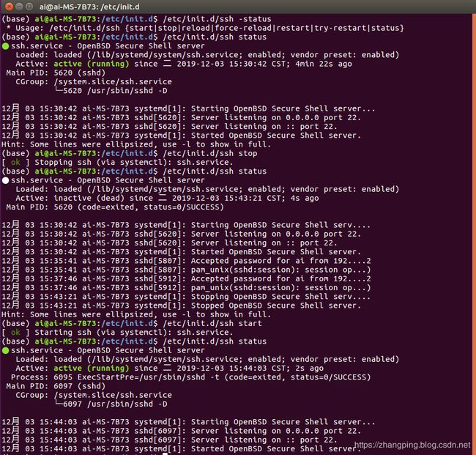
Task: Click the sshd[5807] "Accepted password for ai" log line
Action: [x=186, y=261]
